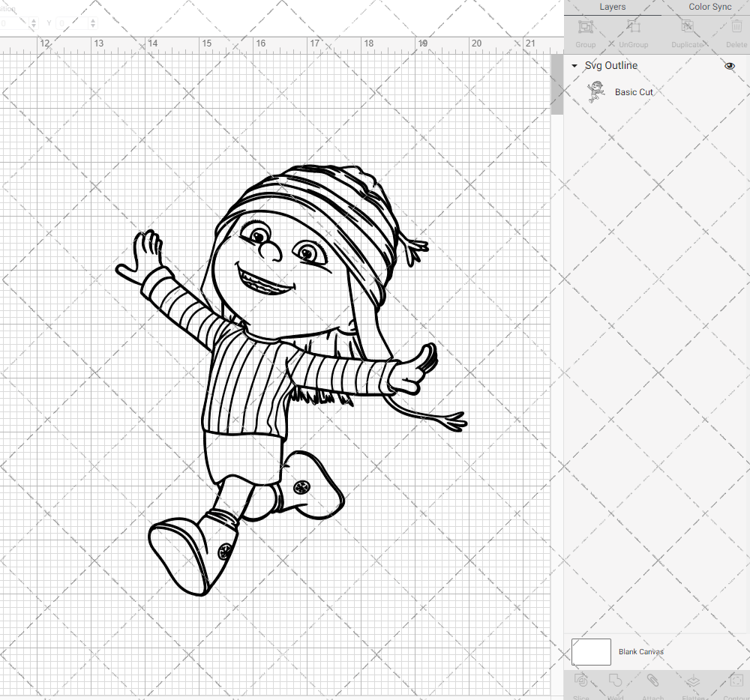The height and width of the screenshot is (700, 750).
Task: Select the Weld tool
Action: point(616,682)
